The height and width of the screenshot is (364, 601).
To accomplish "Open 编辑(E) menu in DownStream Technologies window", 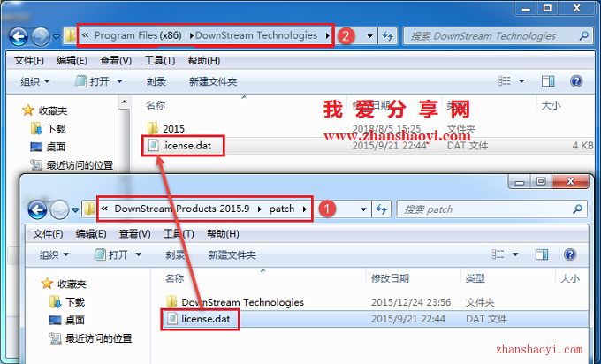I will pyautogui.click(x=72, y=61).
